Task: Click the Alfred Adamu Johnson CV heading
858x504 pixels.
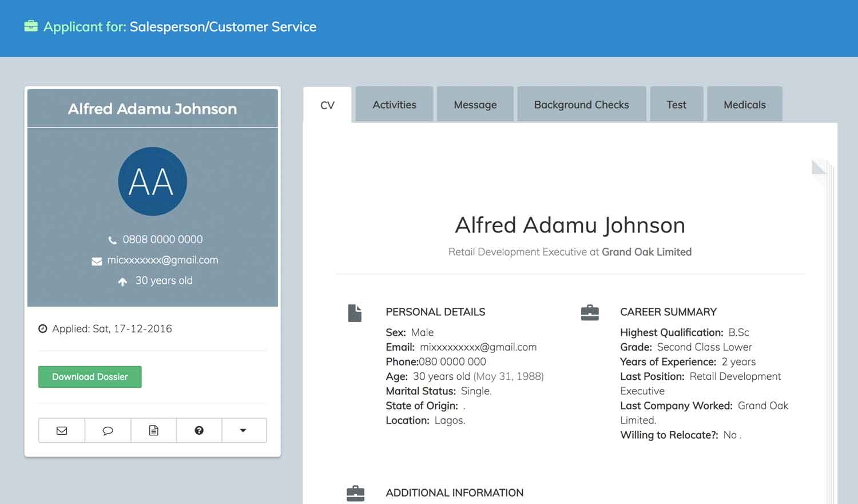Action: [x=570, y=225]
